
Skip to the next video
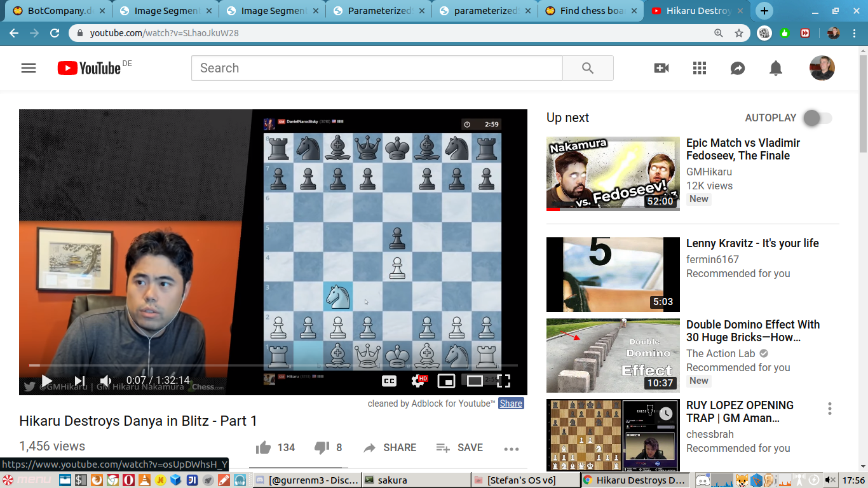coord(79,381)
